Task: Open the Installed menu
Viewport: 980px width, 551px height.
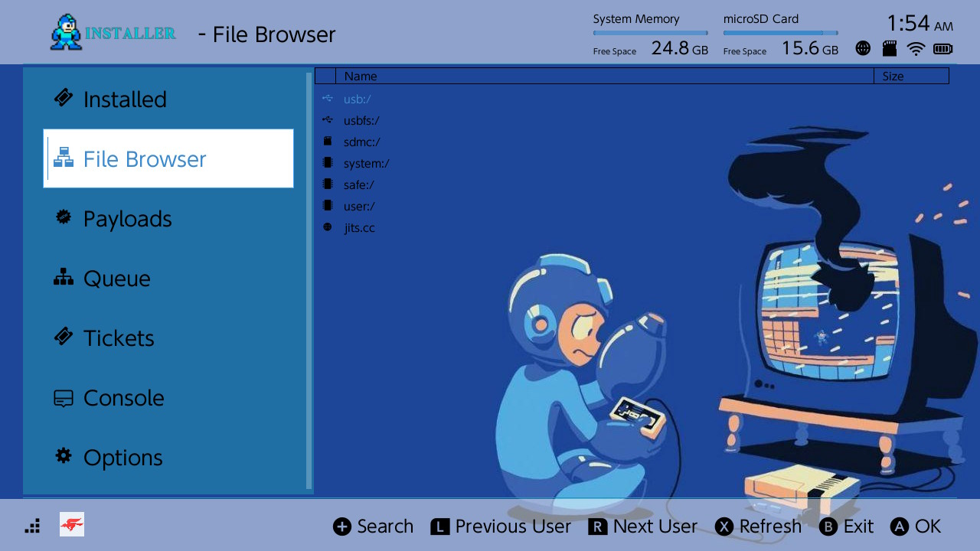Action: click(168, 99)
